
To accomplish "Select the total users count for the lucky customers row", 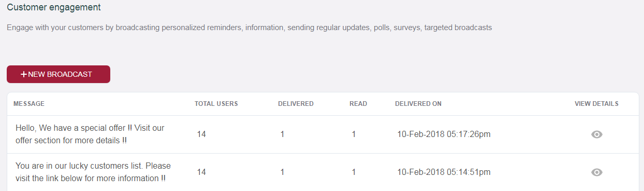I will point(201,172).
